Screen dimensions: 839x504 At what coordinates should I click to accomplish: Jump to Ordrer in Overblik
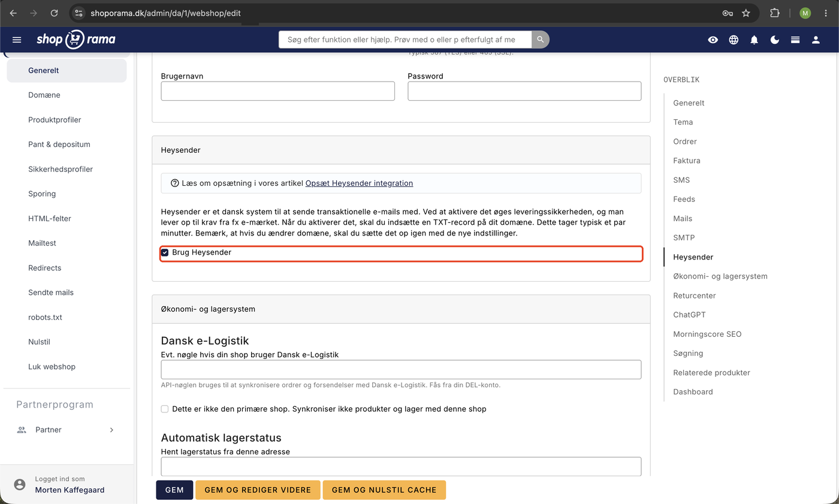tap(685, 141)
